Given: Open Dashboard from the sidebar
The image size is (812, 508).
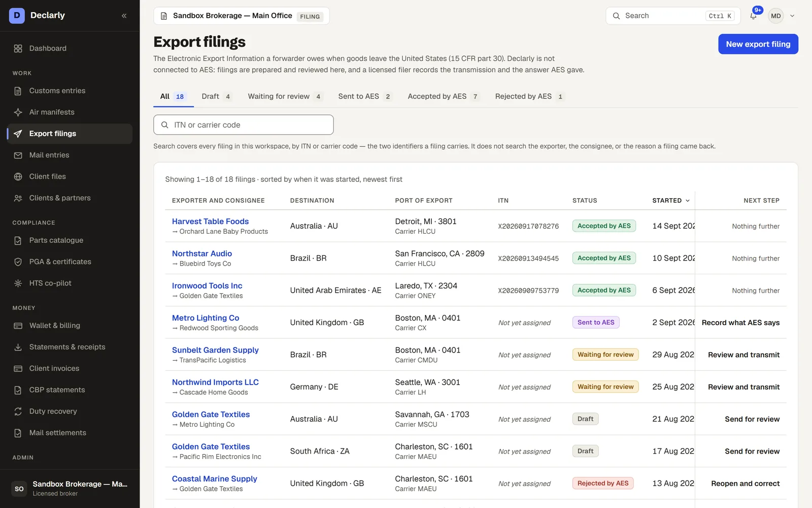Looking at the screenshot, I should pyautogui.click(x=70, y=48).
